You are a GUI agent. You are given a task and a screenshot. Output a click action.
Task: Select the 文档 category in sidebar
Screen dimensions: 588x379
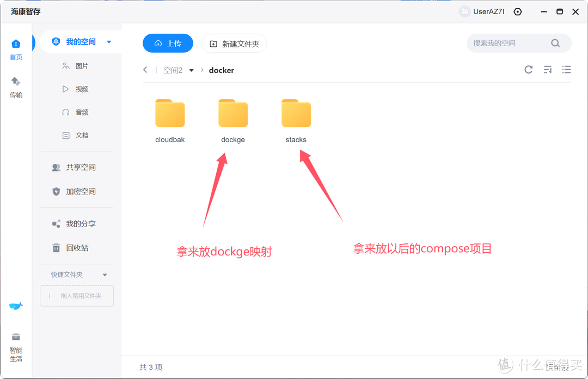[76, 135]
